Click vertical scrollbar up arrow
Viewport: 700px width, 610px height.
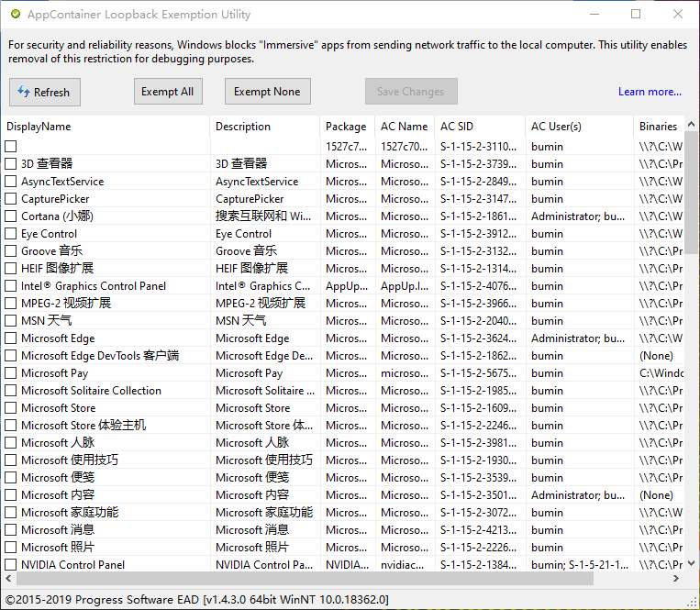pos(691,124)
